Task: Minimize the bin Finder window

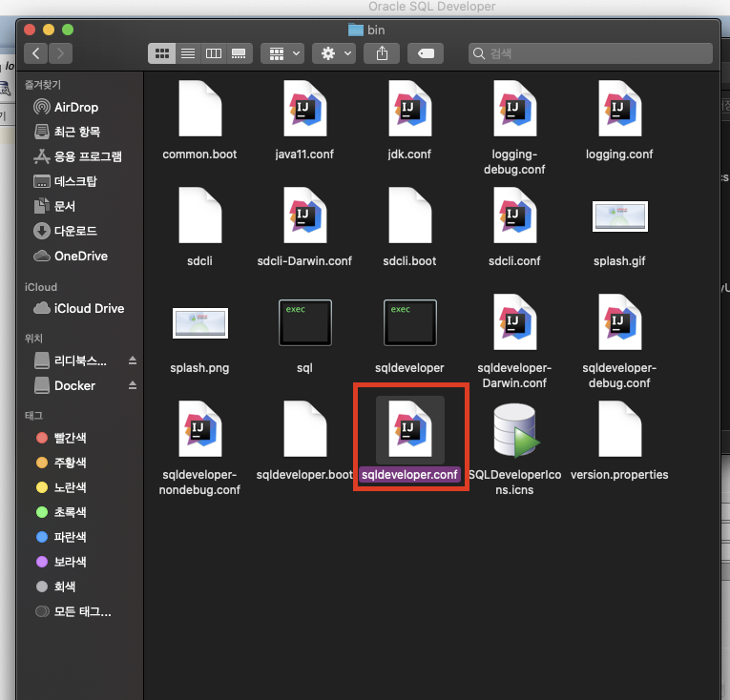Action: coord(49,30)
